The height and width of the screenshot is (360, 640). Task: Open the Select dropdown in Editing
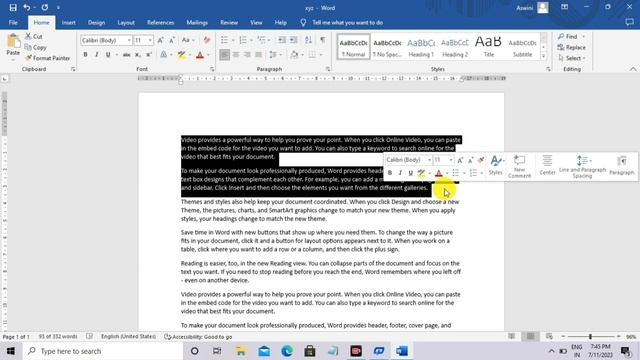tap(572, 58)
